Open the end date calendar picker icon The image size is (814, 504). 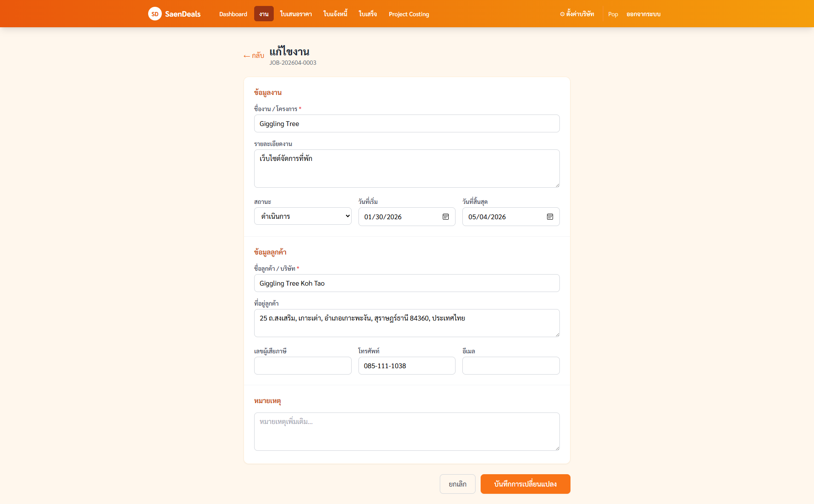pos(550,217)
